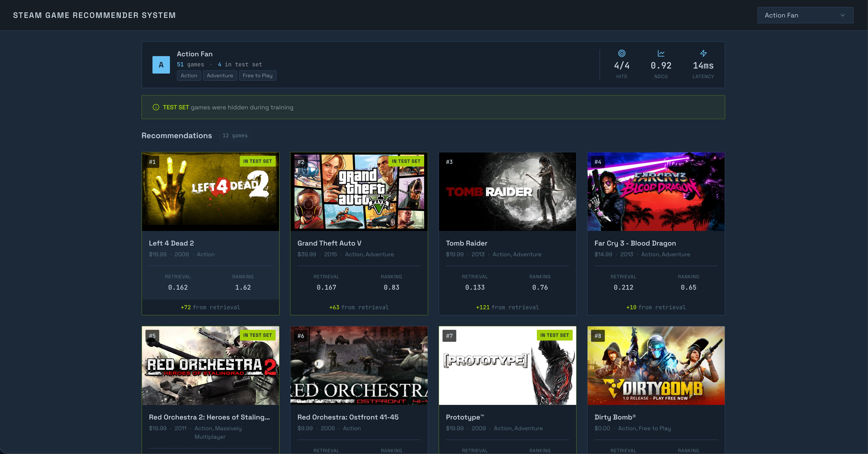Screen dimensions: 868x454
Task: Select the Free to Play genre tag
Action: pos(258,76)
